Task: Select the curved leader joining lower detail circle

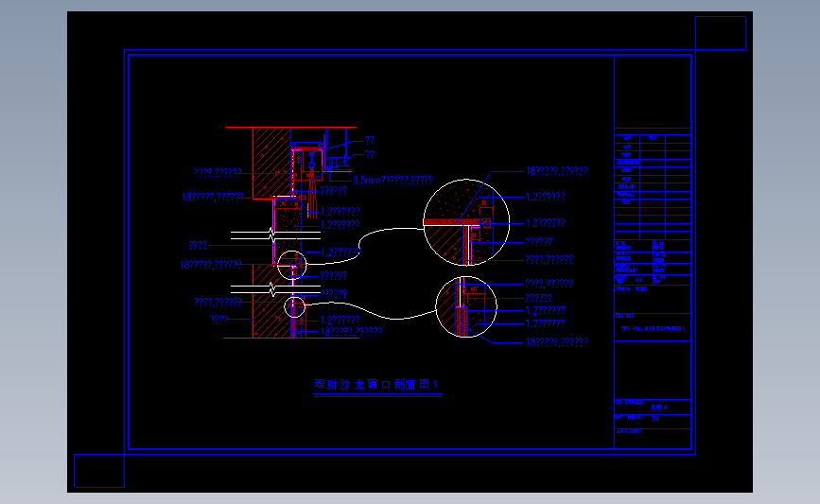Action: coord(370,310)
